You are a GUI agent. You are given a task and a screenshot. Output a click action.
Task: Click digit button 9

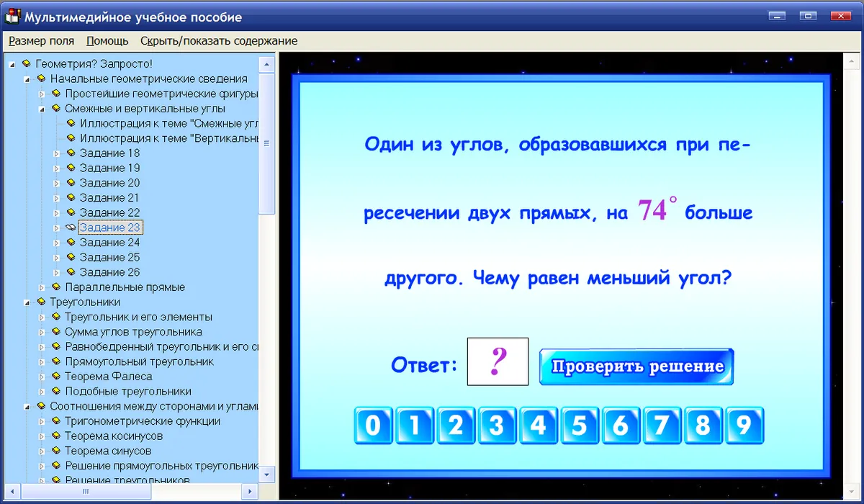tap(744, 426)
